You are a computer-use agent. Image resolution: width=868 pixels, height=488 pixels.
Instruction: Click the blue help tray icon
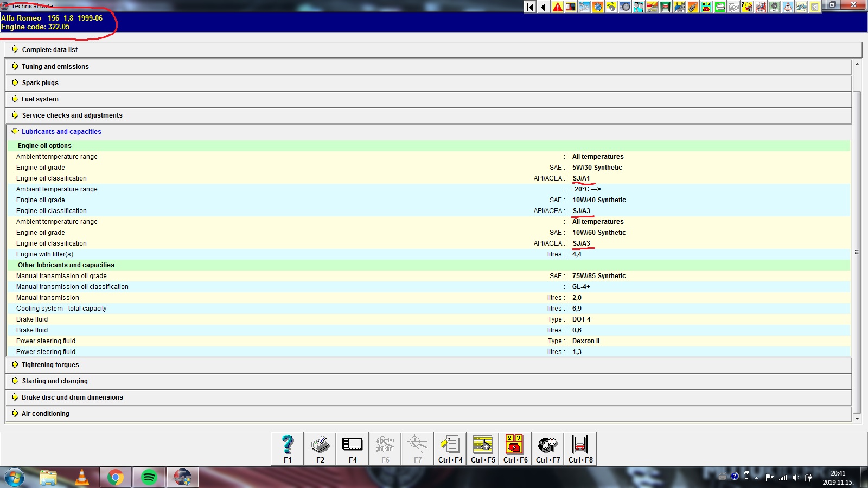[x=735, y=477]
